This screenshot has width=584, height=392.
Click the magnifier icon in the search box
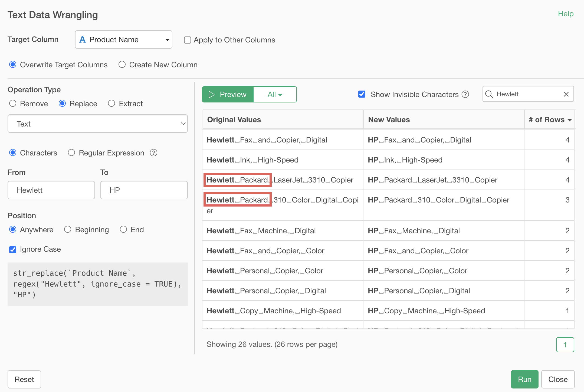click(x=489, y=94)
